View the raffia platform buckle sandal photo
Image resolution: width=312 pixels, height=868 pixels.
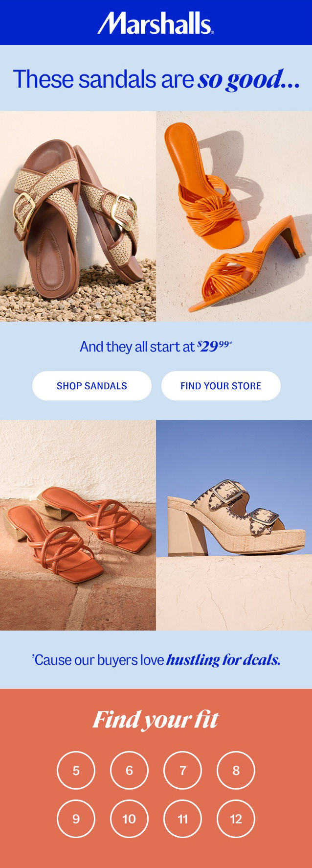(234, 525)
